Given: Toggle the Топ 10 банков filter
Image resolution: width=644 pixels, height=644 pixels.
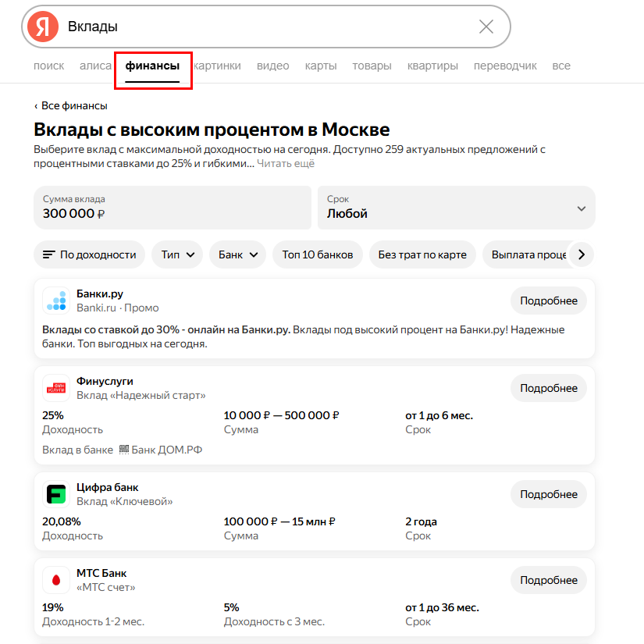Looking at the screenshot, I should (x=318, y=254).
